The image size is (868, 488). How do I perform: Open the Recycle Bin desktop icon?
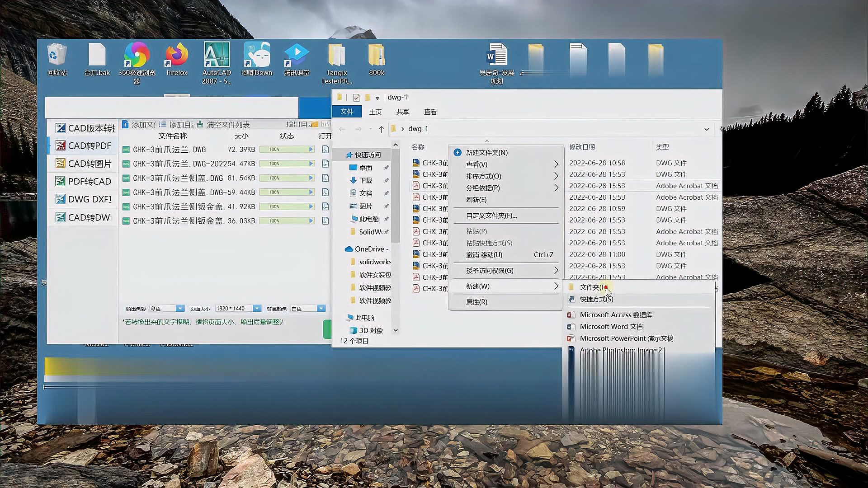tap(57, 59)
